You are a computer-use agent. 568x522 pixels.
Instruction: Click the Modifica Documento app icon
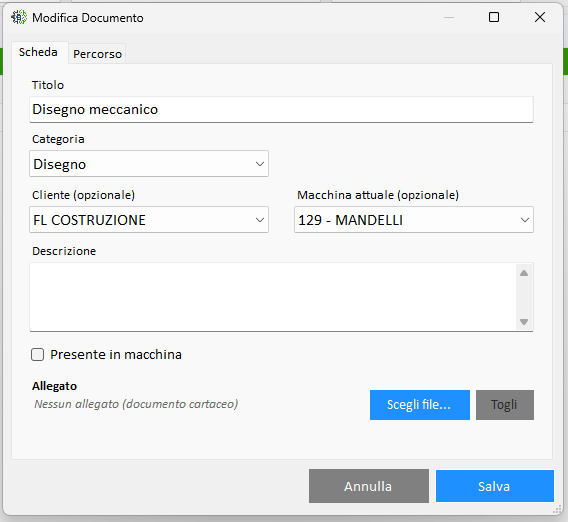pyautogui.click(x=18, y=17)
